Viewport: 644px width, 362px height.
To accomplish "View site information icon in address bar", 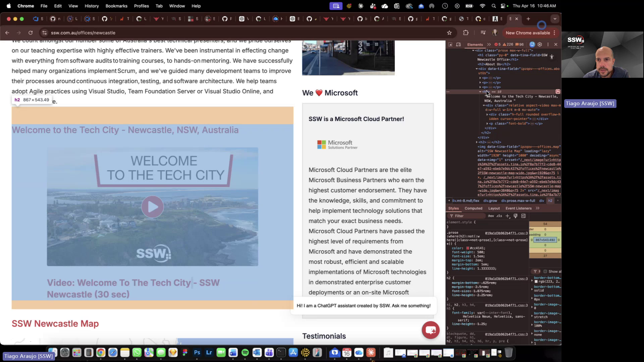I will click(44, 33).
